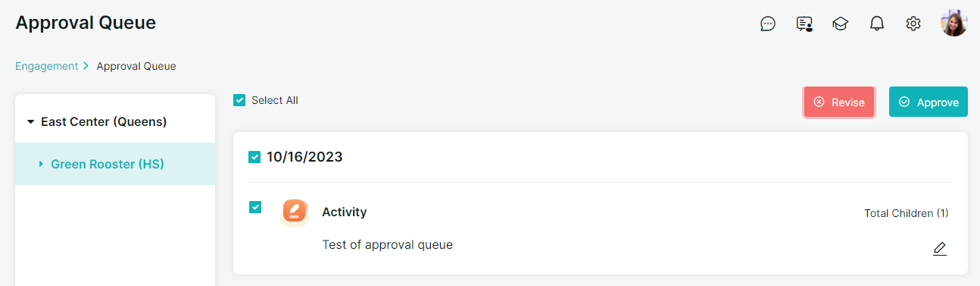980x286 pixels.
Task: Open the user profile avatar
Action: pos(954,24)
